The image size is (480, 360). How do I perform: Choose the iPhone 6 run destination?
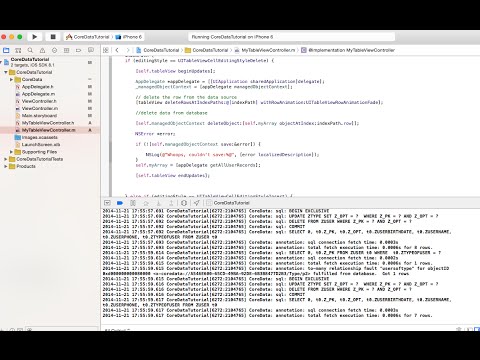(x=129, y=37)
